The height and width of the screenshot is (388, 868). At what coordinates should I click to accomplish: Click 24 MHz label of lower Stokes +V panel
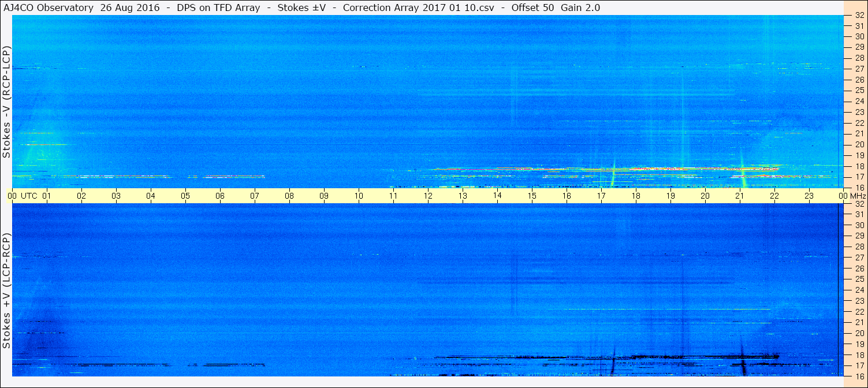(859, 290)
